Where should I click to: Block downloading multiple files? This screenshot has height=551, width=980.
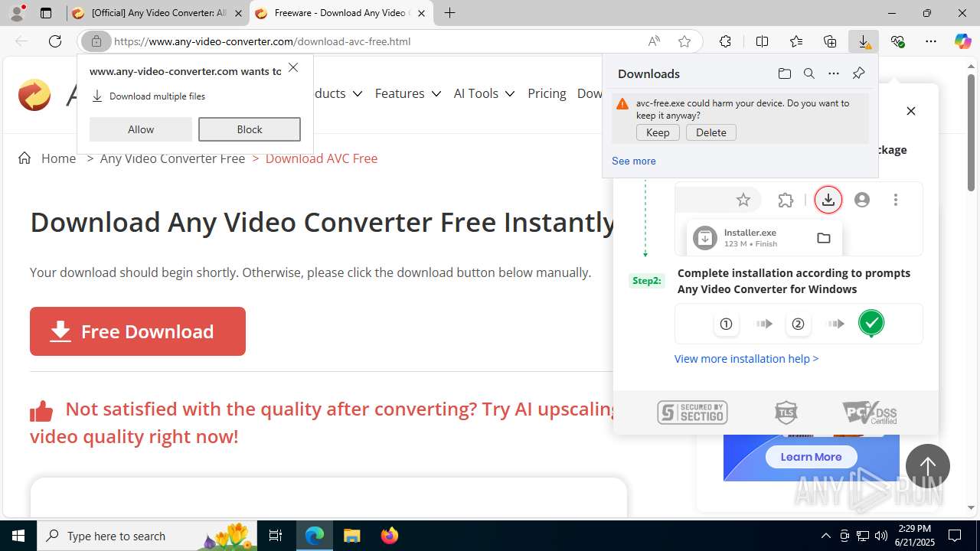point(250,129)
